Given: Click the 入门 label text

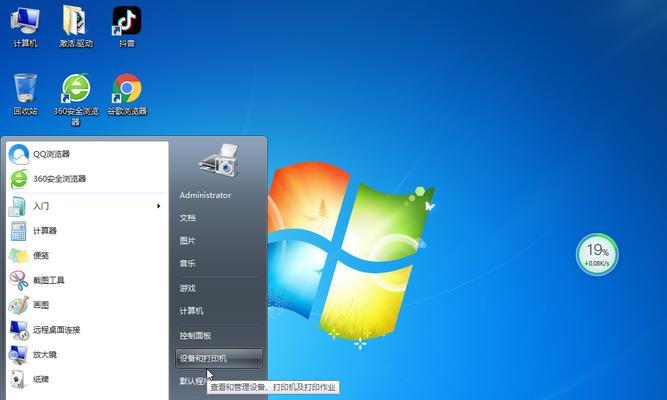Looking at the screenshot, I should click(41, 206).
